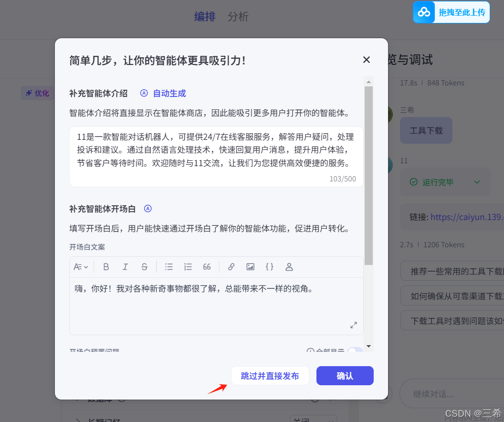Insert a block quote in the opening editor
The width and height of the screenshot is (504, 422).
(x=207, y=267)
